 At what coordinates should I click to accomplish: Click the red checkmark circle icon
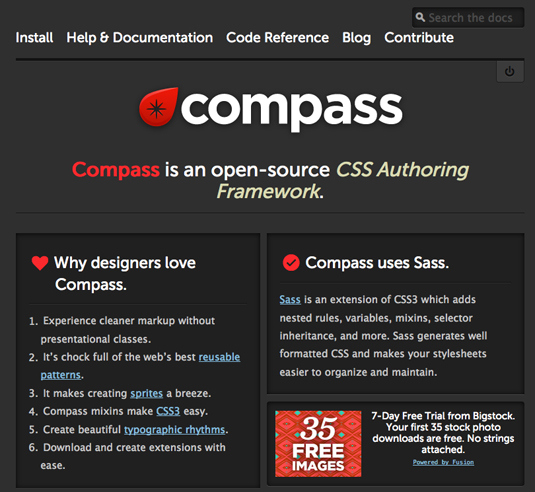point(291,263)
